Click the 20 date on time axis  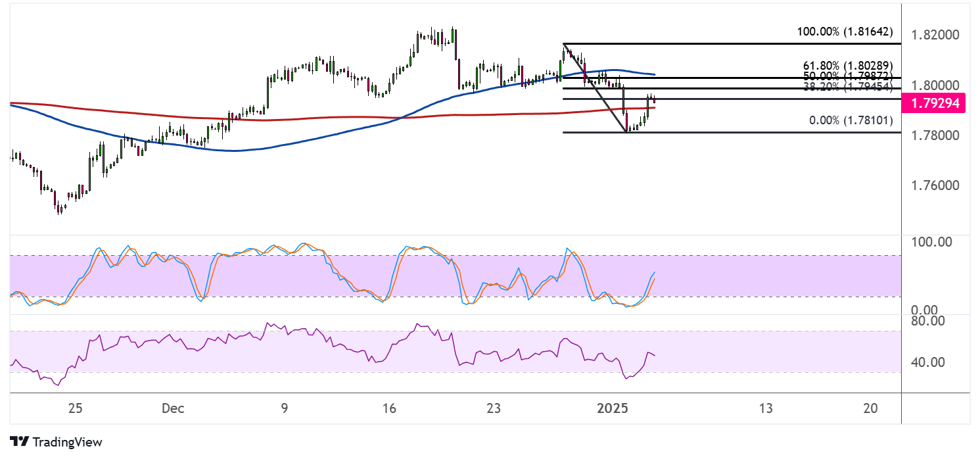(x=870, y=408)
